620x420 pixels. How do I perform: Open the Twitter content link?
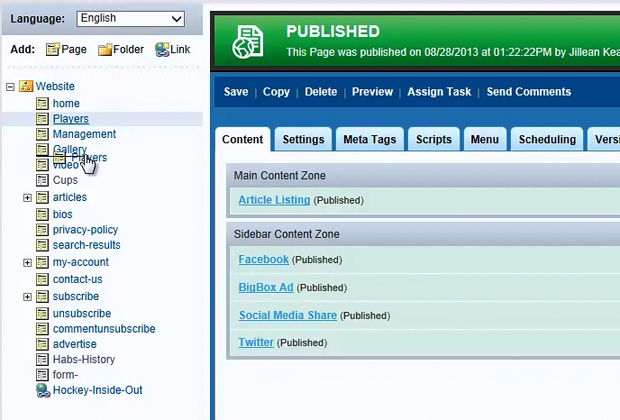tap(256, 342)
